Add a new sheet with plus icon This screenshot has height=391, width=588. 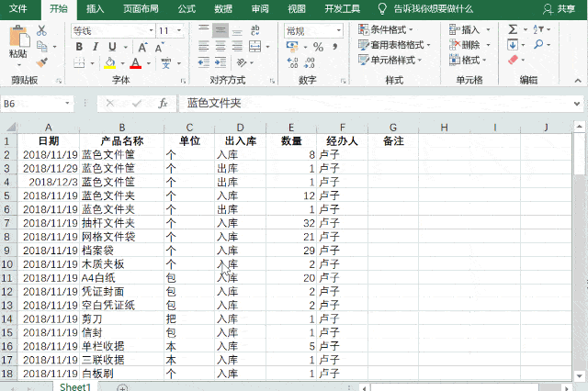[122, 387]
